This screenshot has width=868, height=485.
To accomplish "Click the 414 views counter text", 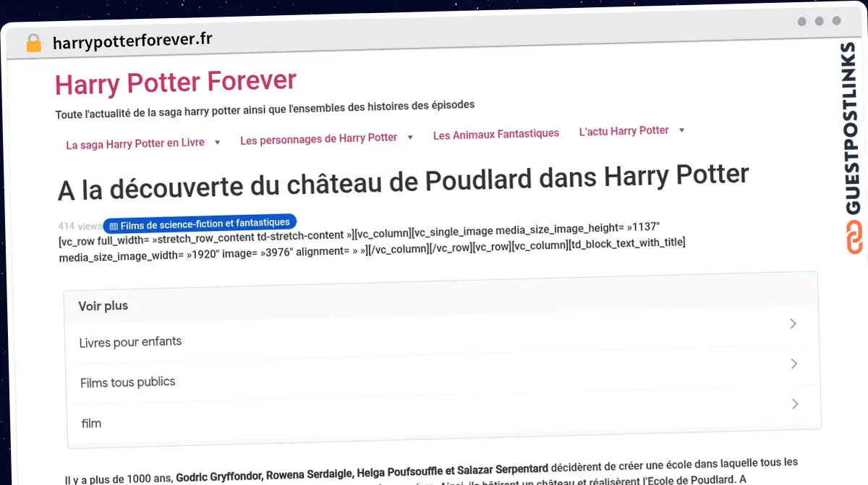I will (80, 226).
